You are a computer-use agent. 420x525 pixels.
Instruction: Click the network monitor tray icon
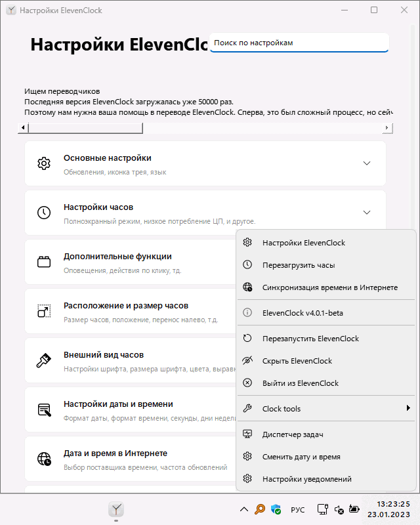[322, 510]
